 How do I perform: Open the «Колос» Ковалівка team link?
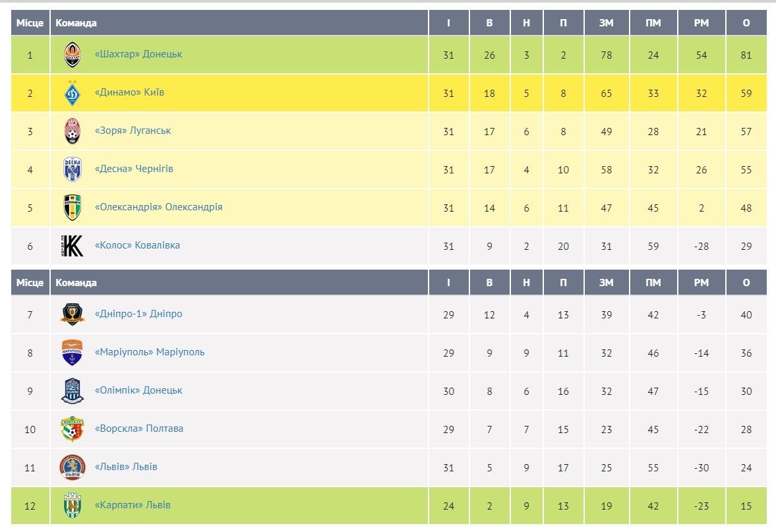[x=137, y=245]
